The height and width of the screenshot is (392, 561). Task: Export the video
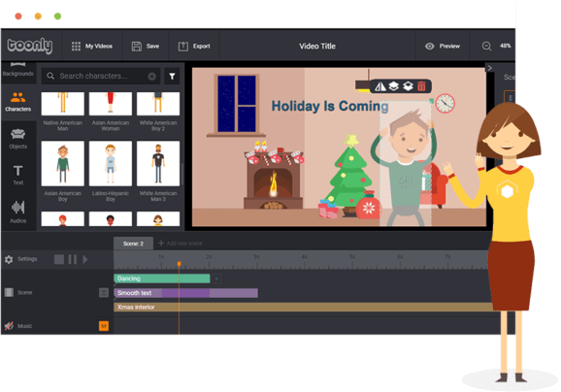pos(194,47)
